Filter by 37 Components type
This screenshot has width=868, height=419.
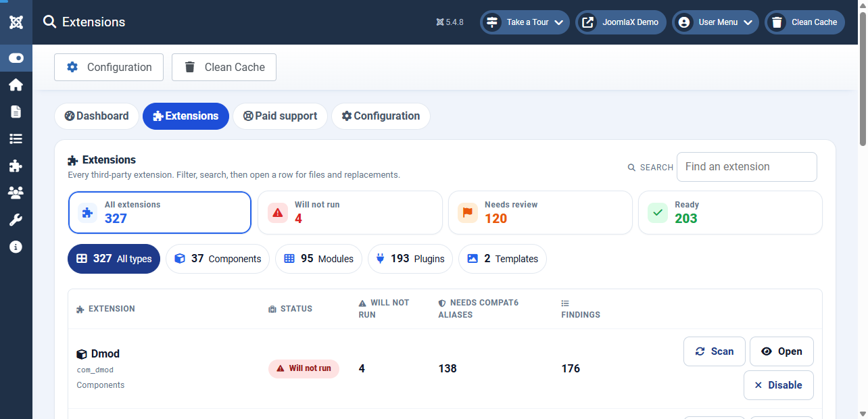218,259
